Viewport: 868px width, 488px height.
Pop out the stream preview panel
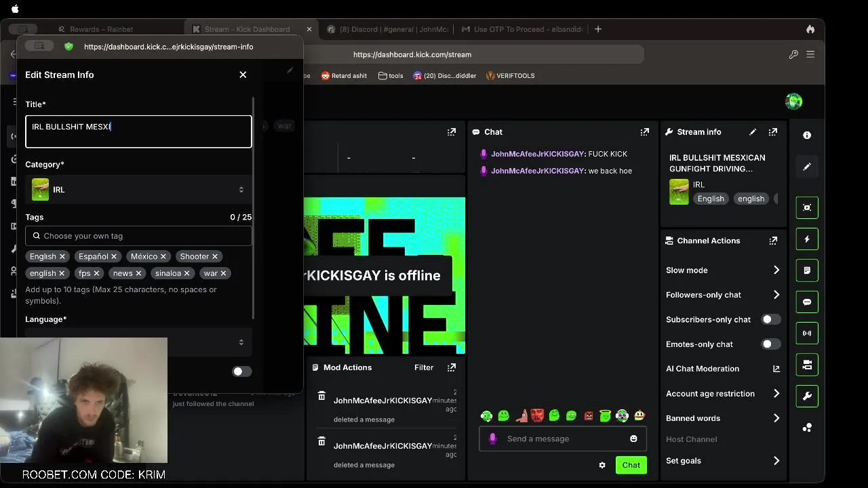pyautogui.click(x=452, y=132)
